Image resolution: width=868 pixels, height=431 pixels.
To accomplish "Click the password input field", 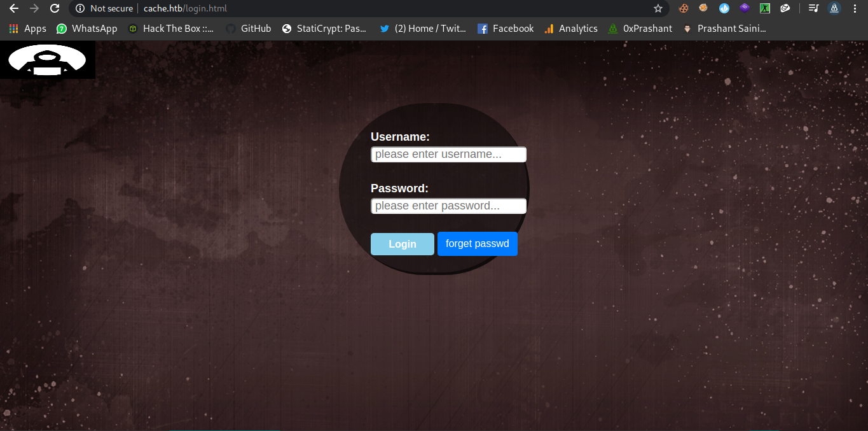I will point(448,206).
